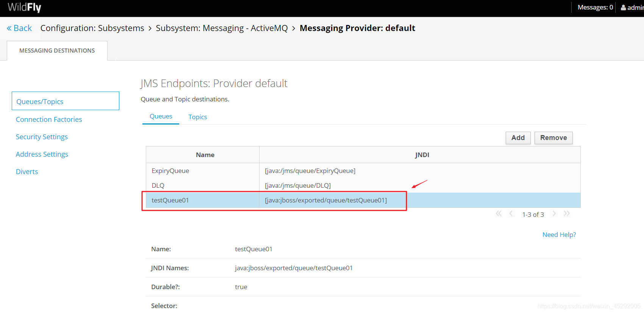Go to previous page of queue table
This screenshot has width=644, height=313.
(511, 214)
